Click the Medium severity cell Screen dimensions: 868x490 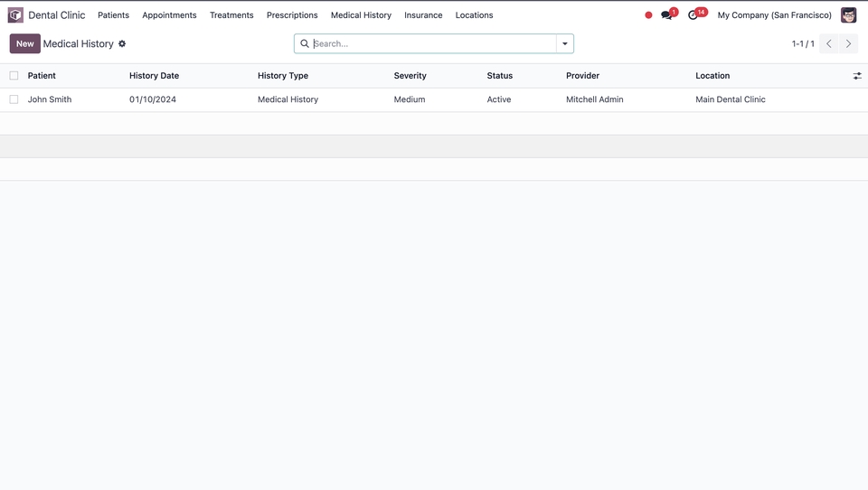point(410,99)
